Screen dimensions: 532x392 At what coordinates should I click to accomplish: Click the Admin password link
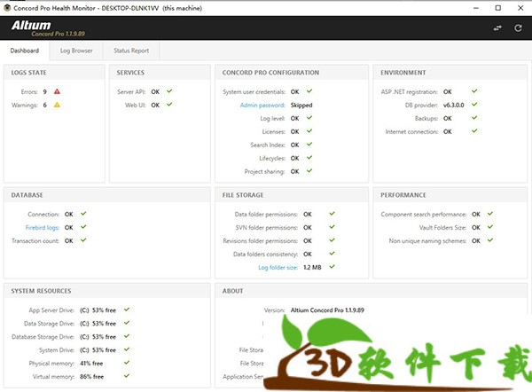(262, 106)
